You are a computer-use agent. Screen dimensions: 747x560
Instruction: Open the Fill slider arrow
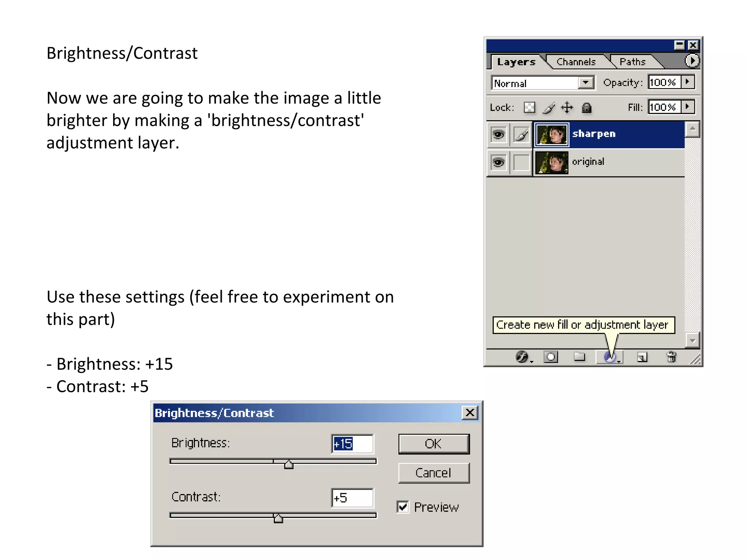(688, 107)
